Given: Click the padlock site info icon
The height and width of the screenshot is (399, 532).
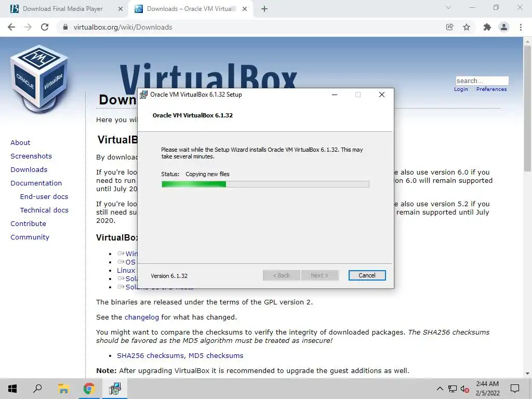Looking at the screenshot, I should (x=65, y=27).
